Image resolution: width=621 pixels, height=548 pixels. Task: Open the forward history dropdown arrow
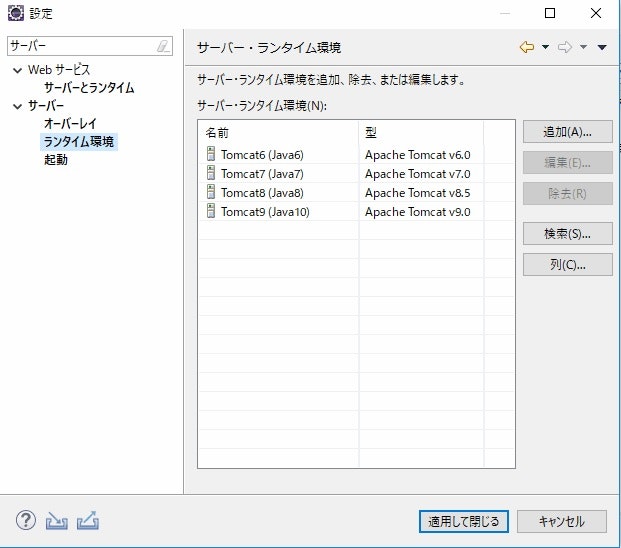pos(583,47)
